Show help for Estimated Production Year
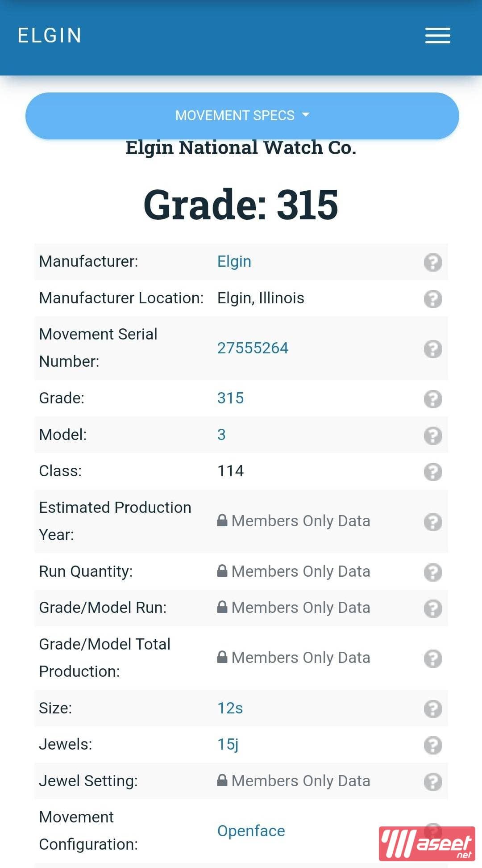 432,521
